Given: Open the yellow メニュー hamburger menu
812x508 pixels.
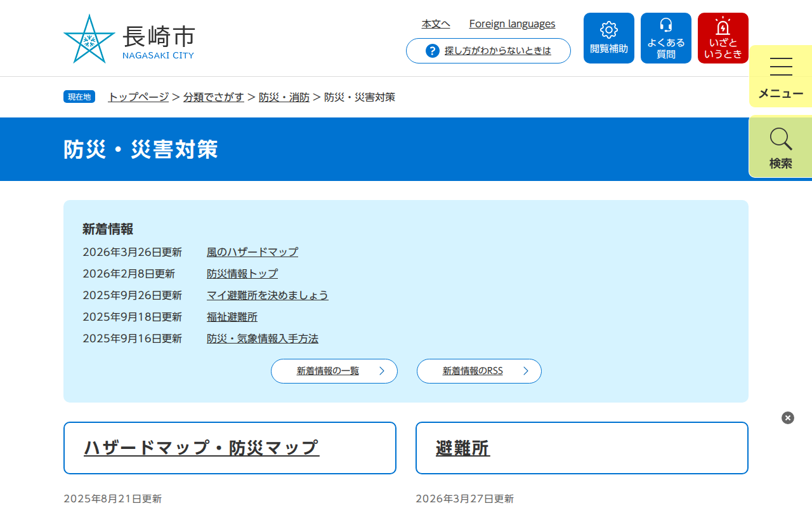Looking at the screenshot, I should [781, 77].
